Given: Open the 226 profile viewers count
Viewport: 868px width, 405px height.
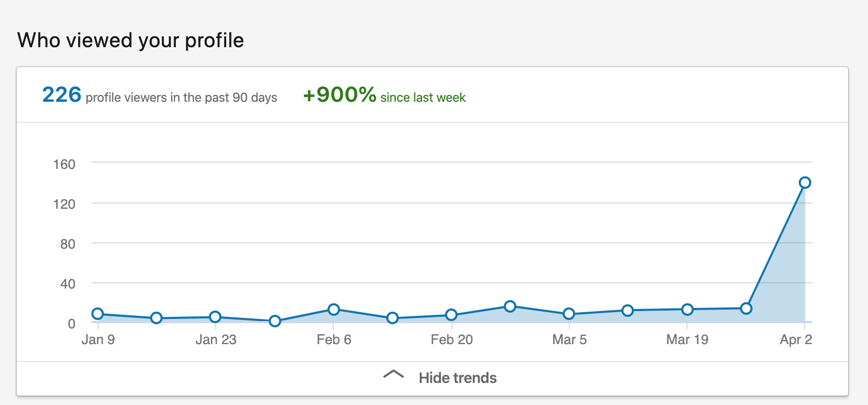Looking at the screenshot, I should tap(62, 95).
